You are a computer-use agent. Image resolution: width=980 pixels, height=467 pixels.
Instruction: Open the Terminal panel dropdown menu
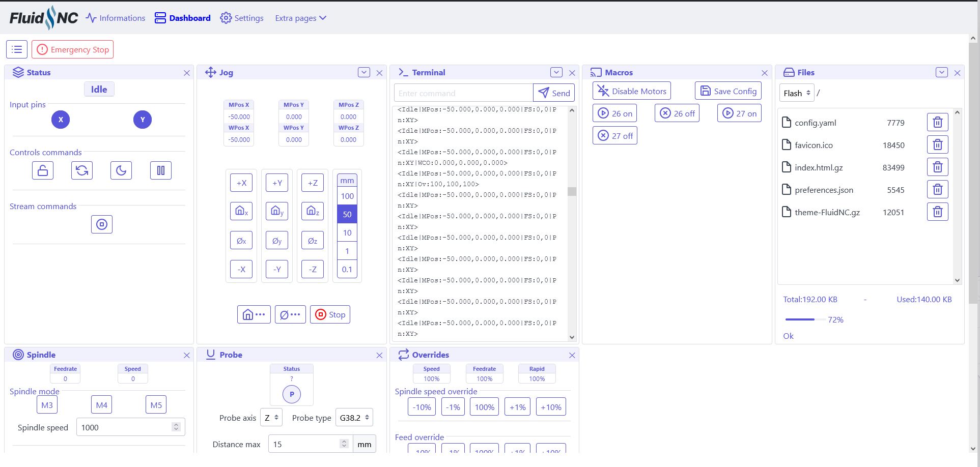click(556, 72)
